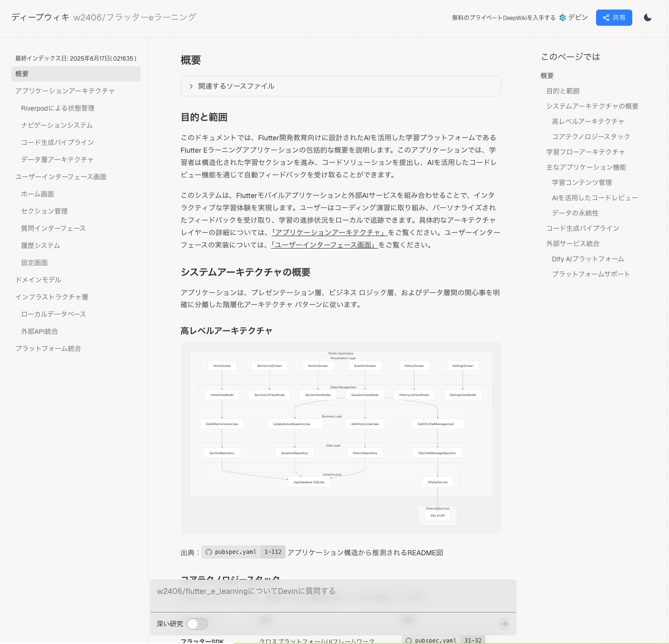Screen dimensions: 669x644
Task: Click the GitHub icon on bottom pubspec.yaml reference
Action: [408, 640]
